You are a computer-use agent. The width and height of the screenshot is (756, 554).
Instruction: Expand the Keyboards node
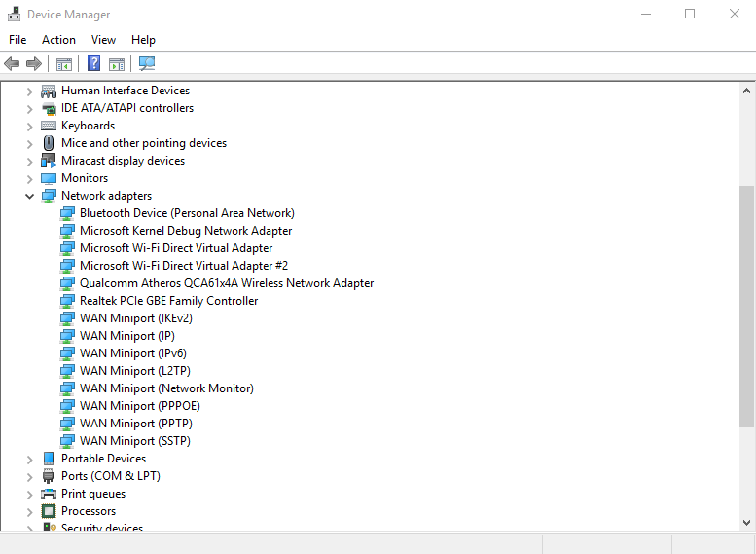tap(29, 127)
